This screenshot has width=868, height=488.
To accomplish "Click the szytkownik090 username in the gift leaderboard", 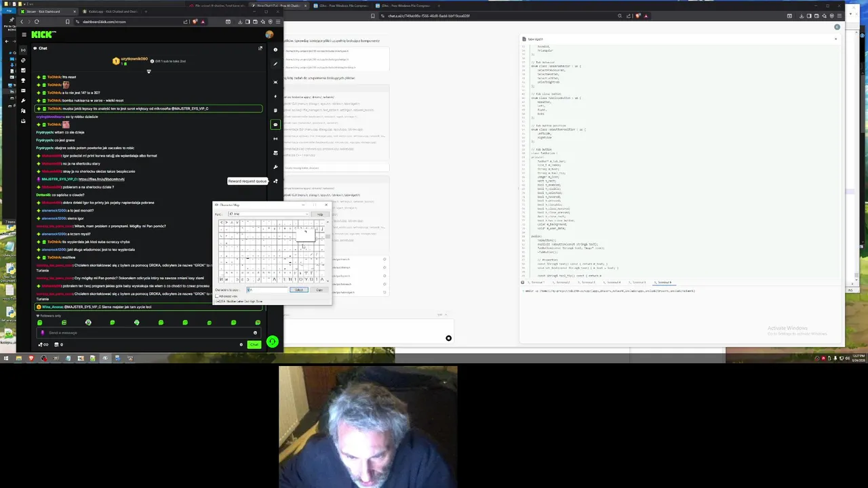I will pyautogui.click(x=134, y=59).
